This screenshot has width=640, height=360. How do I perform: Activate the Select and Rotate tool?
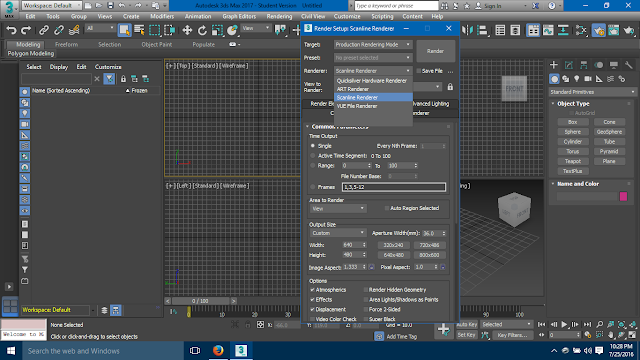pos(202,30)
